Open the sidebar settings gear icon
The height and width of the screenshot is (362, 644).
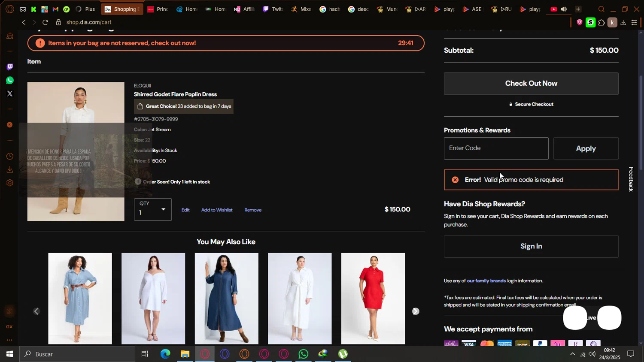coord(9,183)
